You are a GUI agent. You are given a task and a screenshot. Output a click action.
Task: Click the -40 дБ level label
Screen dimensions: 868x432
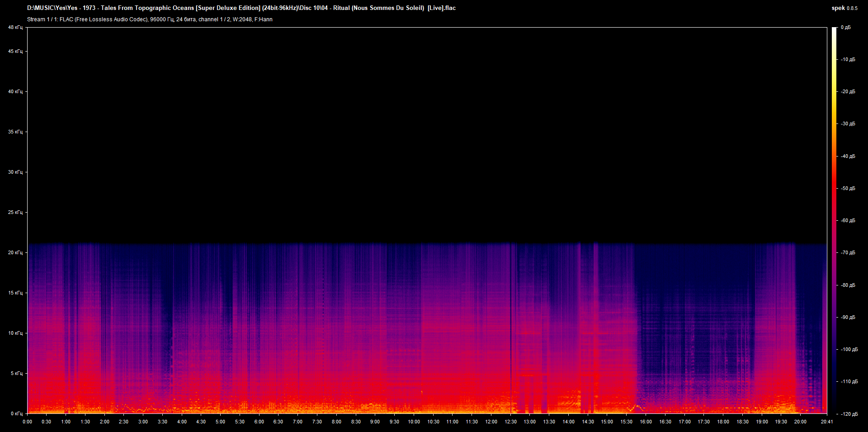pyautogui.click(x=848, y=157)
